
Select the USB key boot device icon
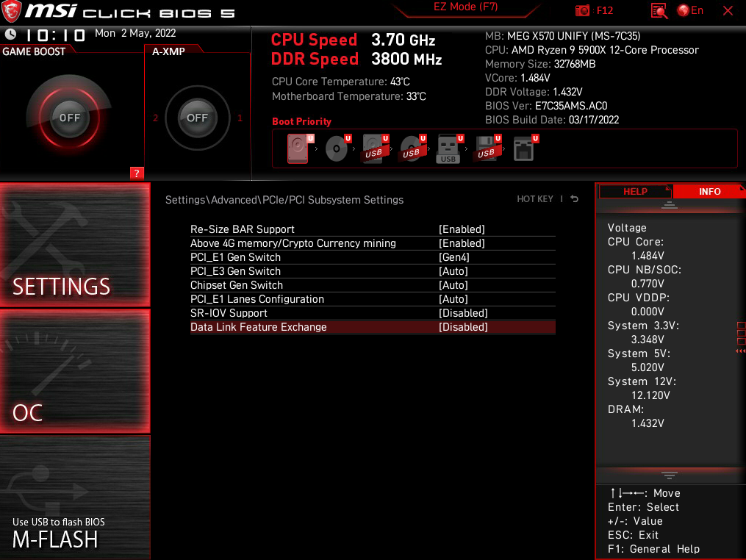click(x=450, y=148)
